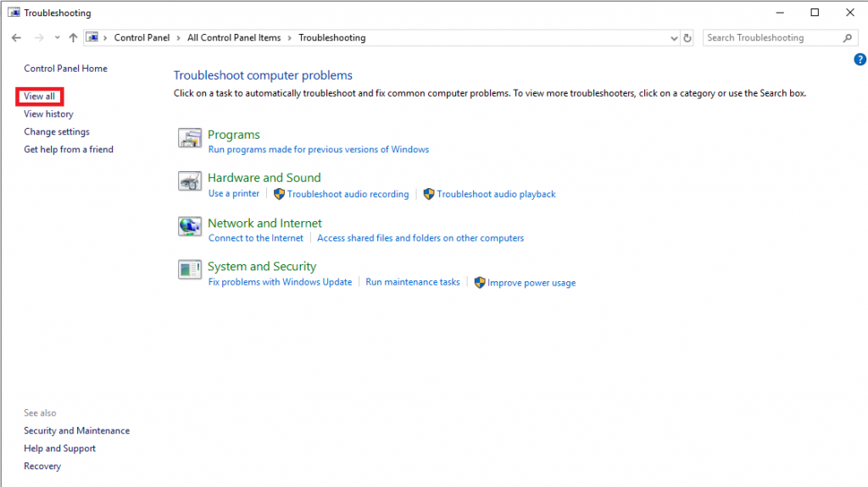
Task: Minimize the Troubleshooting window
Action: click(780, 12)
